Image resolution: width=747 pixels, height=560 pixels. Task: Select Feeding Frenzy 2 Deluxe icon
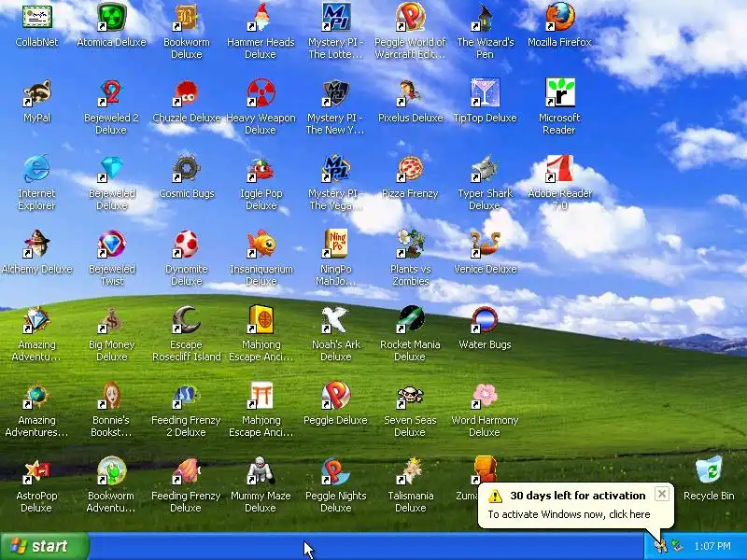point(186,395)
